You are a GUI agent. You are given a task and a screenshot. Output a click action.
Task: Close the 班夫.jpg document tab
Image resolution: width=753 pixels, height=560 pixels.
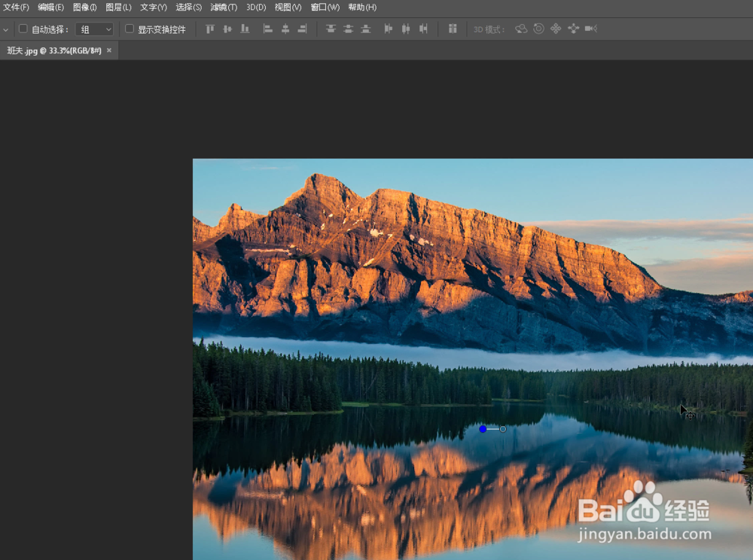tap(109, 50)
